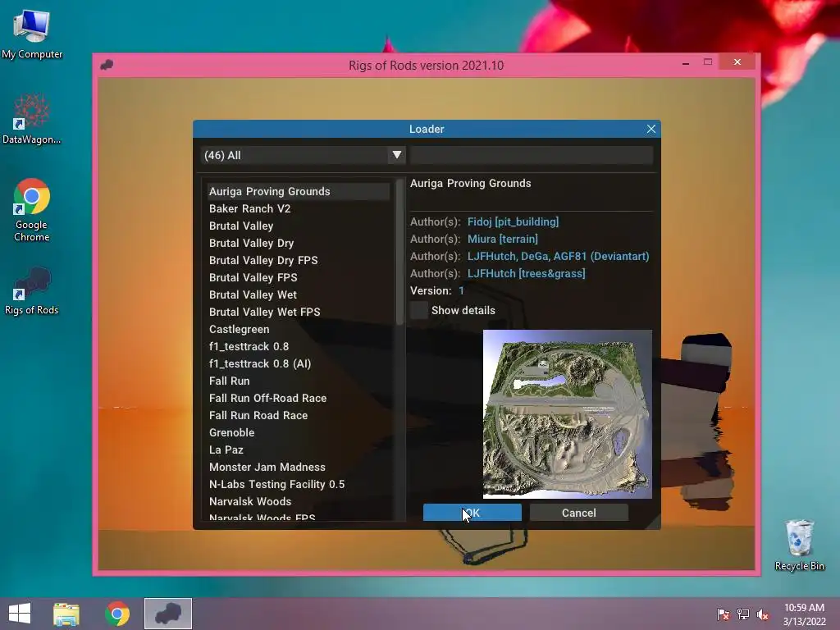Confirm selection with the OK button

(472, 513)
